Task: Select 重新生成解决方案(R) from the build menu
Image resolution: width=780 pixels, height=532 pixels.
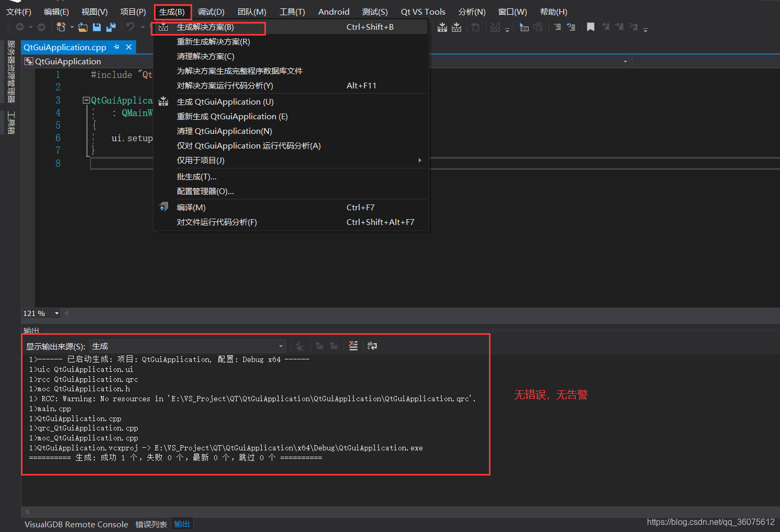Action: [213, 41]
